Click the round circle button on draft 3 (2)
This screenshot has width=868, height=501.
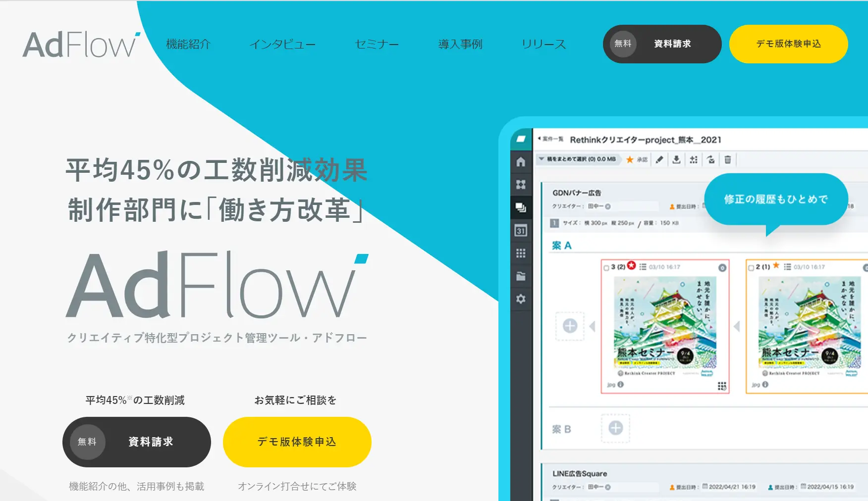[x=722, y=268]
